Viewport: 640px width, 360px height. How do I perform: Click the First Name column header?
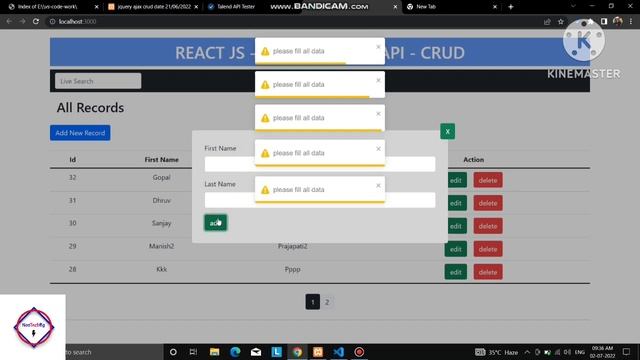click(x=162, y=160)
